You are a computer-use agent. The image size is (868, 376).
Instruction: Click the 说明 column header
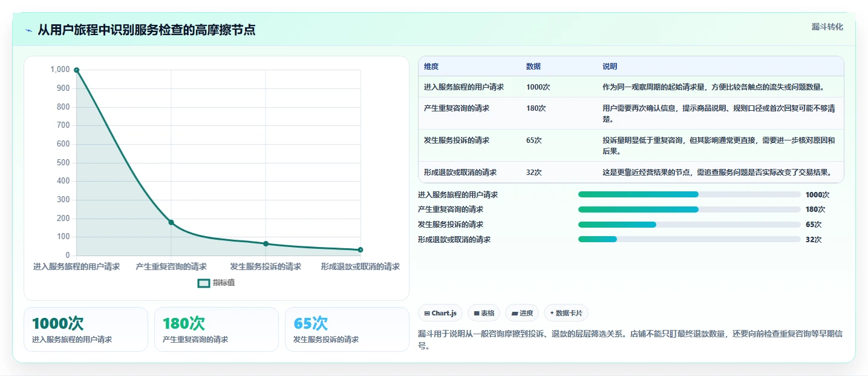click(x=610, y=67)
